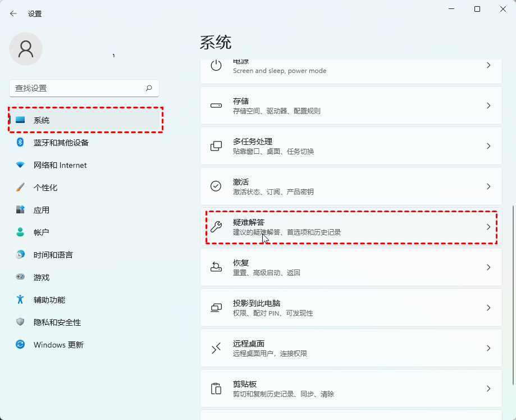This screenshot has height=420, width=516.
Task: Open 恢复 via its right chevron
Action: click(x=488, y=267)
